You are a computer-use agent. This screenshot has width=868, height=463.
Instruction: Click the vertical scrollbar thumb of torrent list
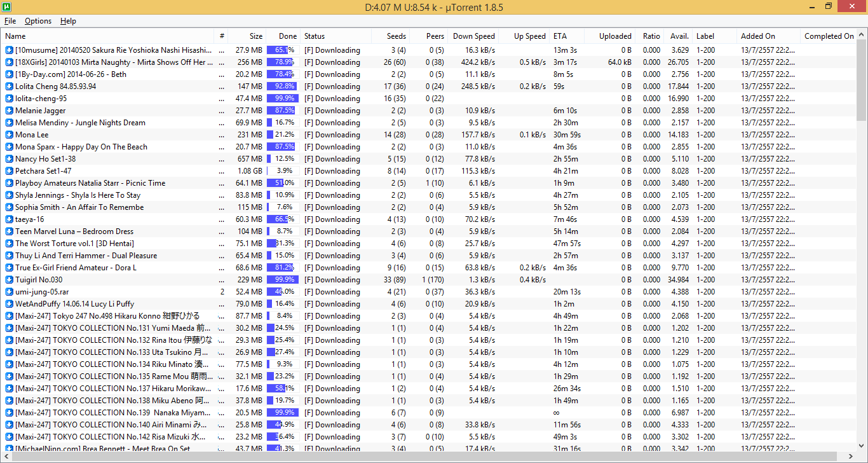point(862,79)
